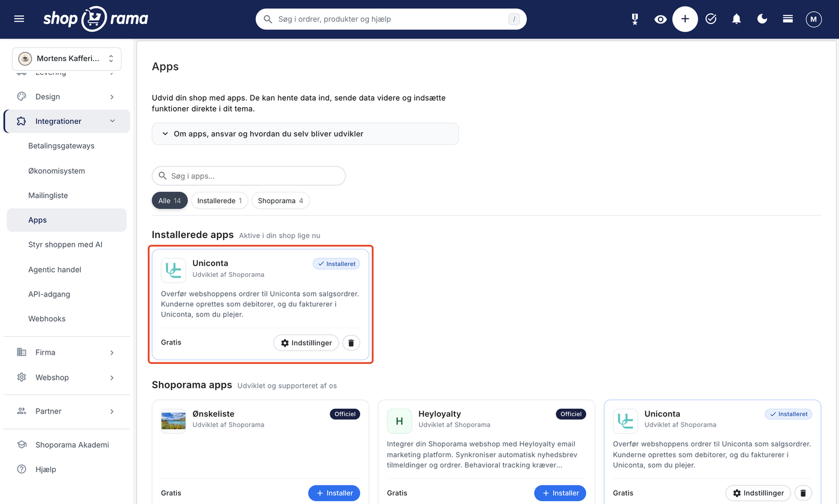Viewport: 839px width, 504px height.
Task: Click the Shoporama Akademi graduation cap icon
Action: (x=22, y=445)
